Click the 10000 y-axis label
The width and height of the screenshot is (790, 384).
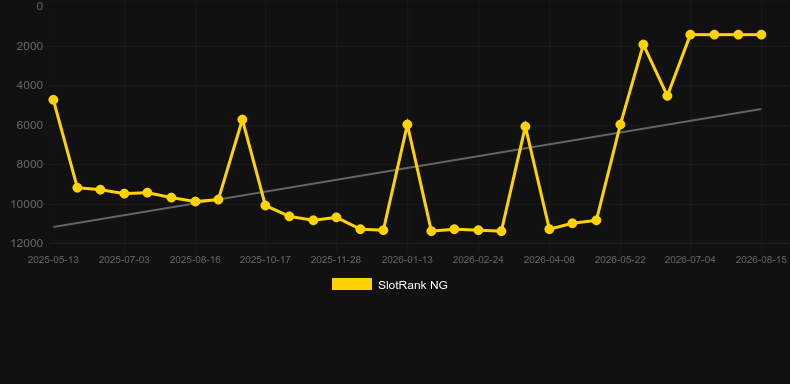(27, 204)
